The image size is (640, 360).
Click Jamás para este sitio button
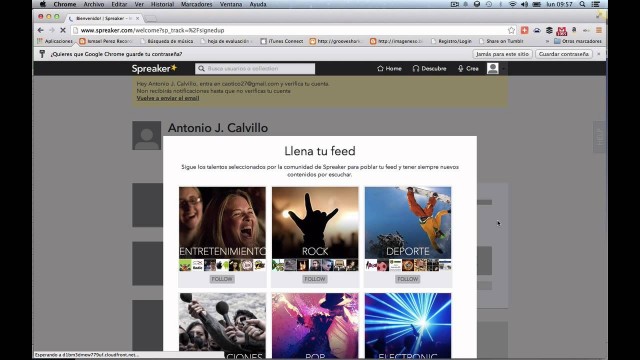[502, 54]
